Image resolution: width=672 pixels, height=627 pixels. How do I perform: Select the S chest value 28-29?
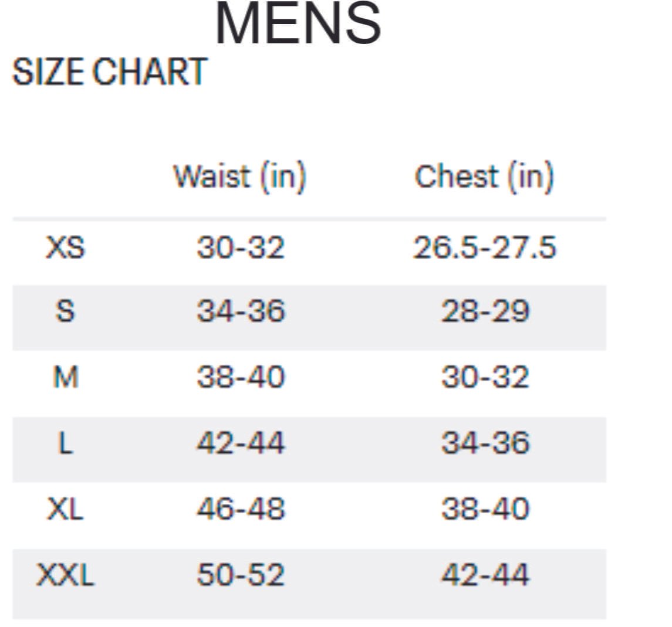coord(485,311)
